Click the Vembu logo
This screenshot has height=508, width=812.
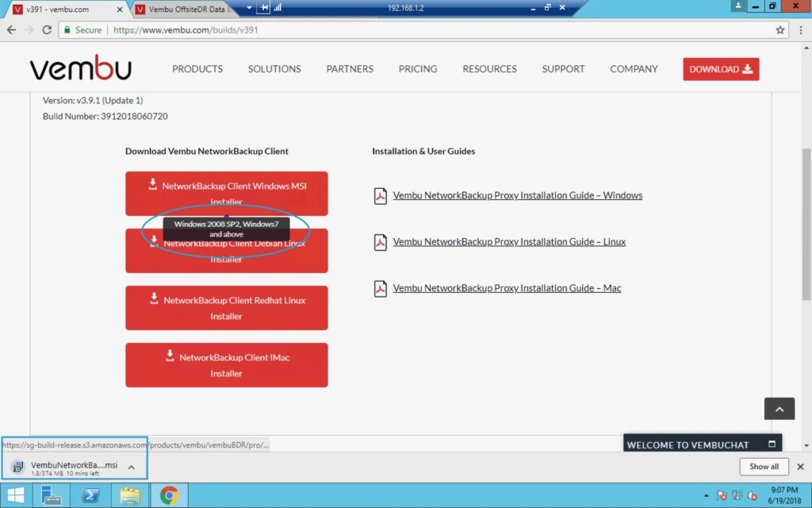point(81,68)
